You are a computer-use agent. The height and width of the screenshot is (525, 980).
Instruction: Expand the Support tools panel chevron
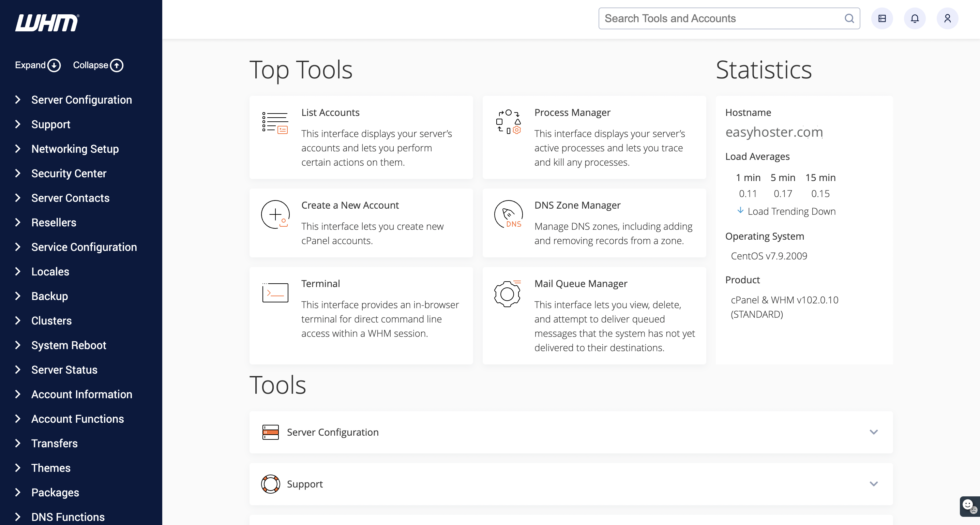(x=873, y=484)
